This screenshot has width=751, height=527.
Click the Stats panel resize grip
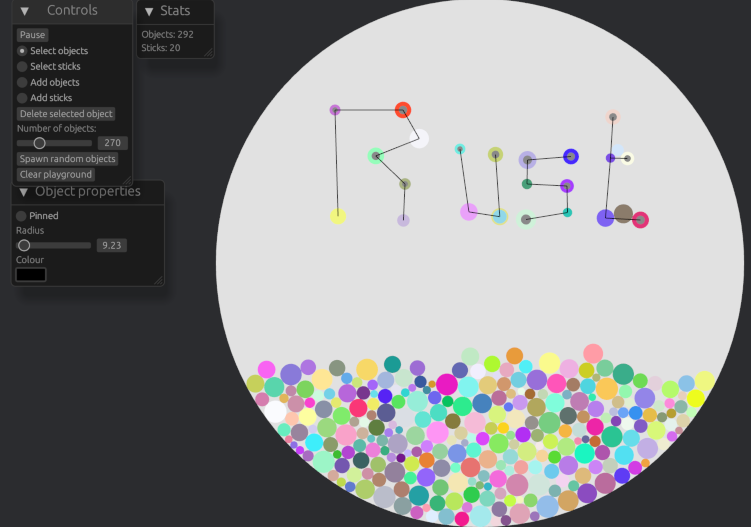click(208, 52)
